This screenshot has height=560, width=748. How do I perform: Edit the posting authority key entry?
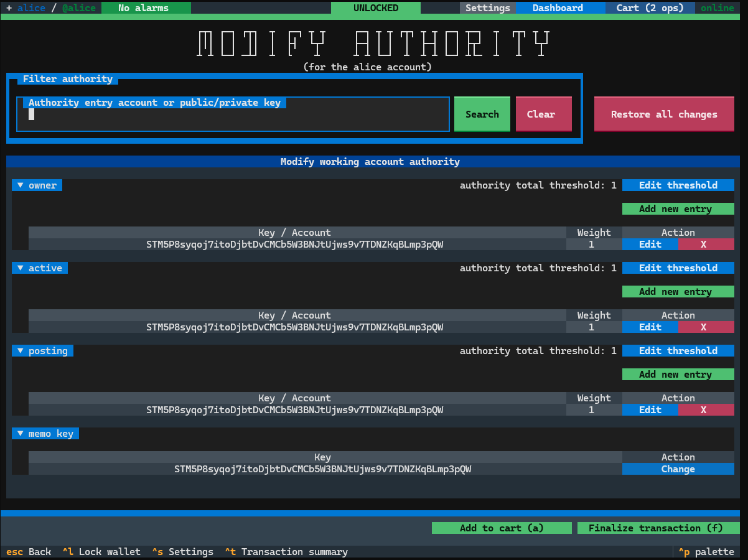tap(650, 410)
